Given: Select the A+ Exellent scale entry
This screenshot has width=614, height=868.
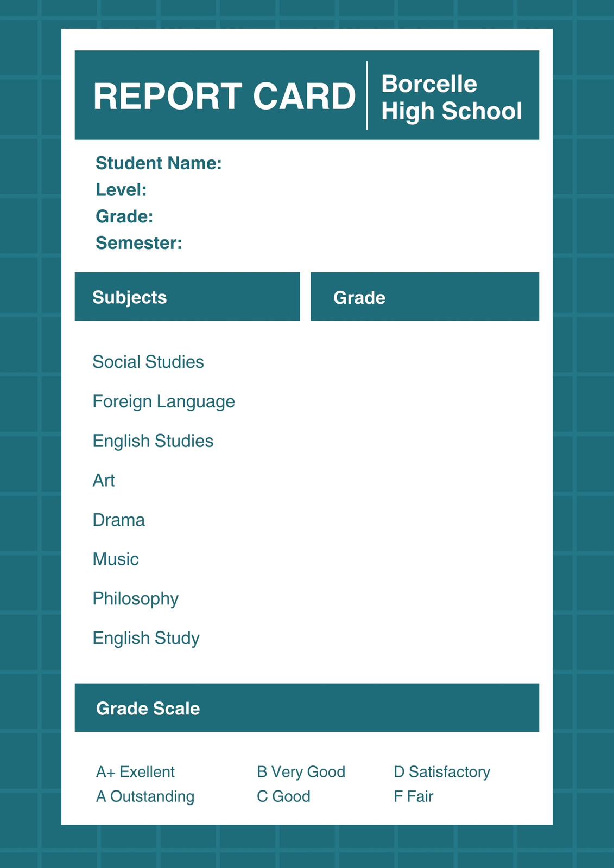Looking at the screenshot, I should click(x=135, y=772).
